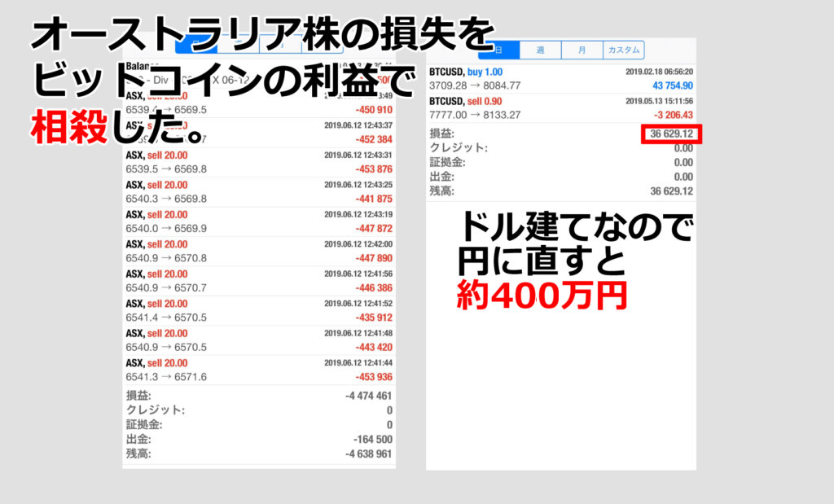
Task: Select the 出金 -164 500 withdrawal line
Action: click(259, 439)
